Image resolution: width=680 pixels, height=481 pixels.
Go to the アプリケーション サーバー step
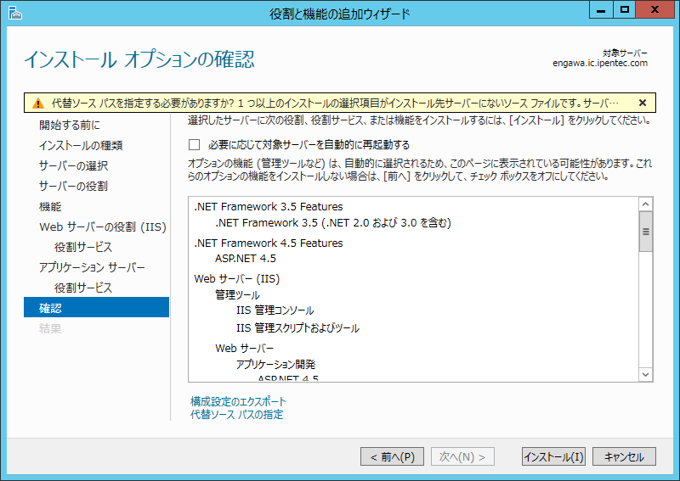click(x=92, y=268)
